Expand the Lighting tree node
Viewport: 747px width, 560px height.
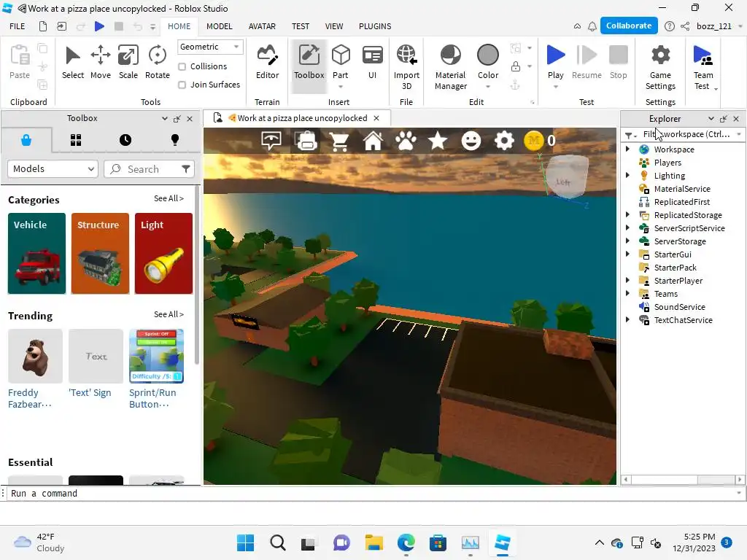627,175
